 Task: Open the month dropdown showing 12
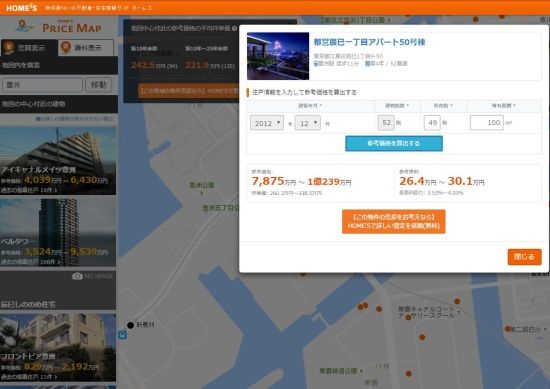[308, 123]
